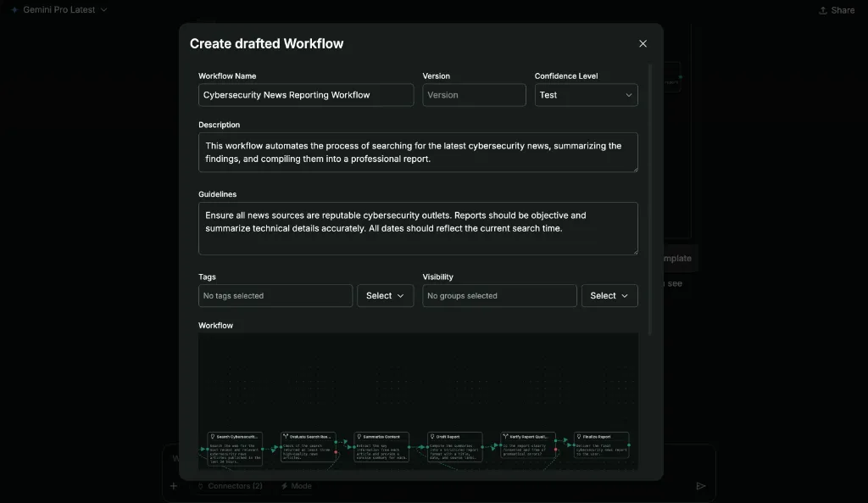Click inside the Guidelines text area

[x=418, y=228]
